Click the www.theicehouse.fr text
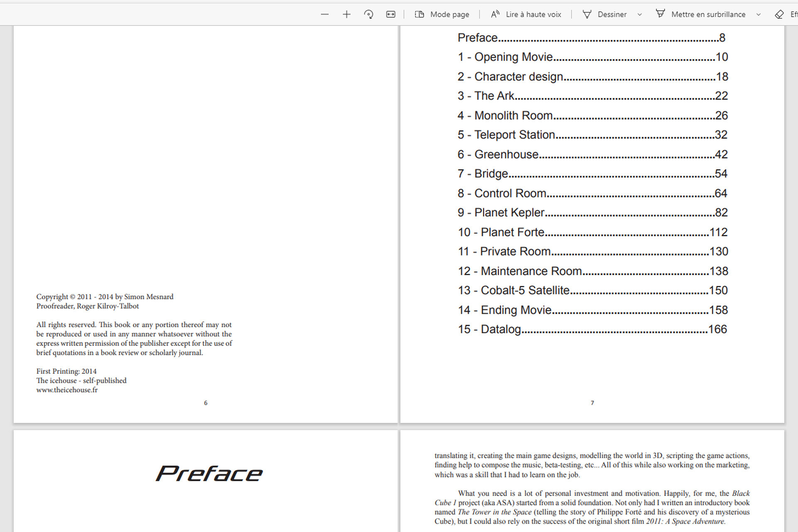This screenshot has height=532, width=798. click(x=67, y=390)
